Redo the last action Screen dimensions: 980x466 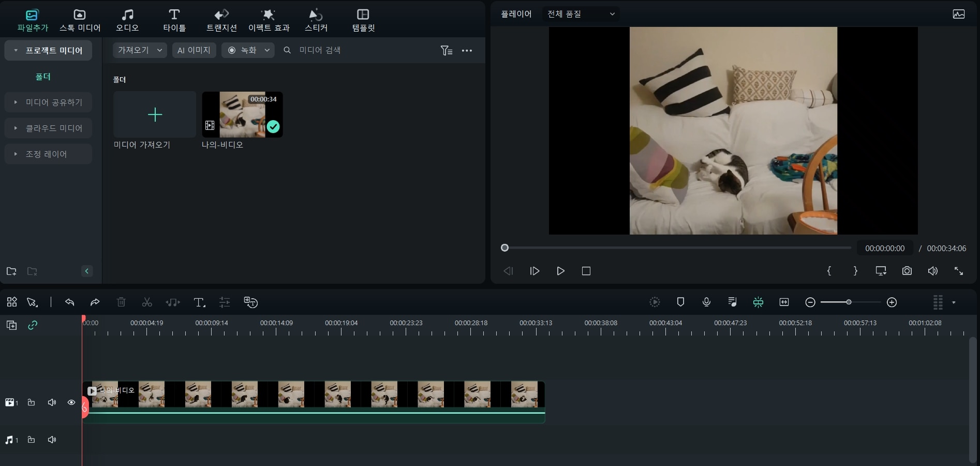tap(95, 302)
